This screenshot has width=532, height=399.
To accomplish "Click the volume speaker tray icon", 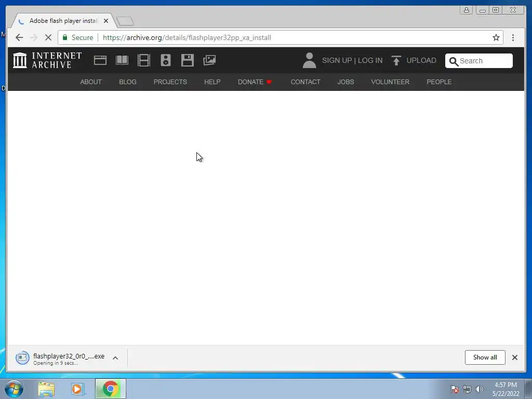I will tap(480, 389).
